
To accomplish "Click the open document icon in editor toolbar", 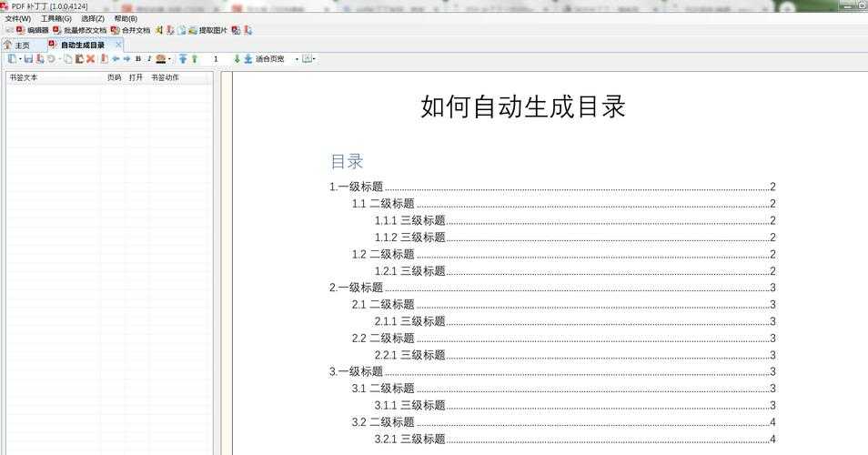I will point(12,58).
